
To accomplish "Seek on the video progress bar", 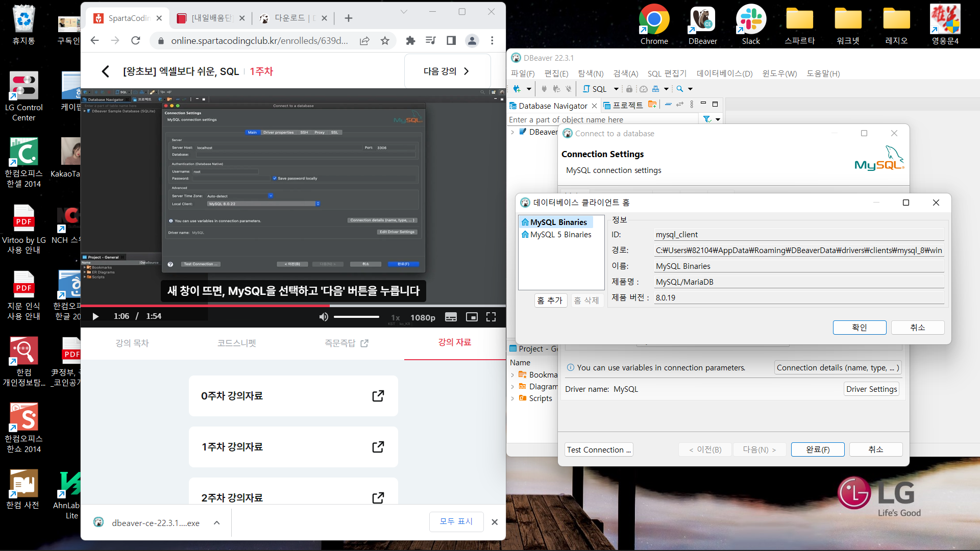I will pyautogui.click(x=293, y=306).
